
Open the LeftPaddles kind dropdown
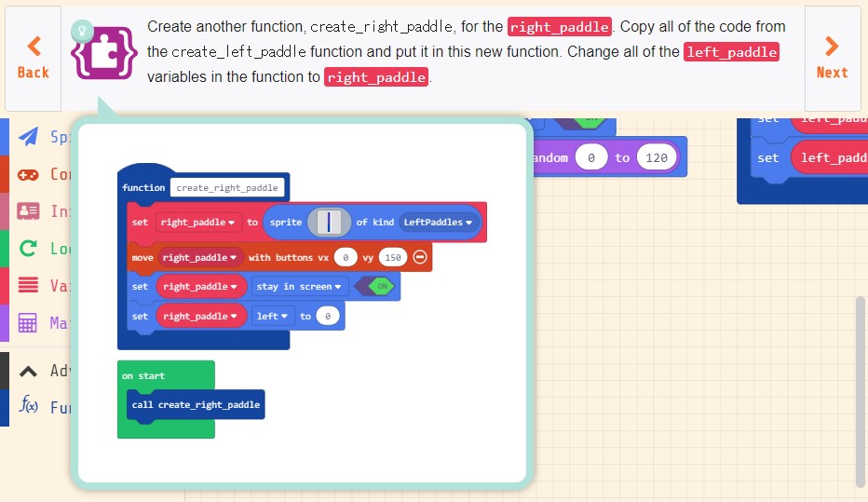tap(438, 222)
